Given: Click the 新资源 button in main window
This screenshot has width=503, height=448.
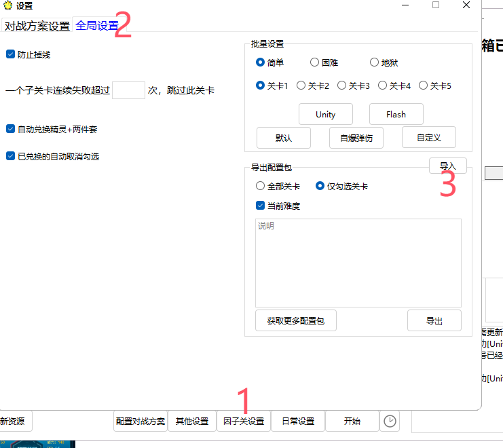Looking at the screenshot, I should [x=14, y=421].
